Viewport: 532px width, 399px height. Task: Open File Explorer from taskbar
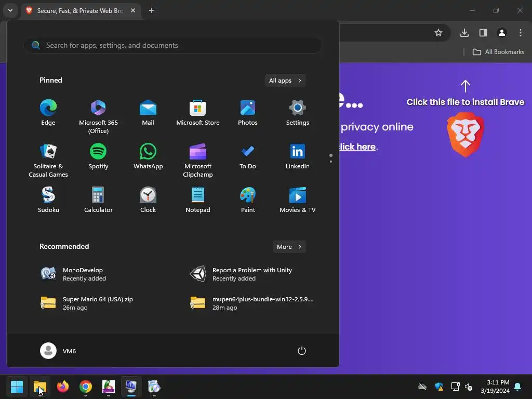(x=39, y=387)
